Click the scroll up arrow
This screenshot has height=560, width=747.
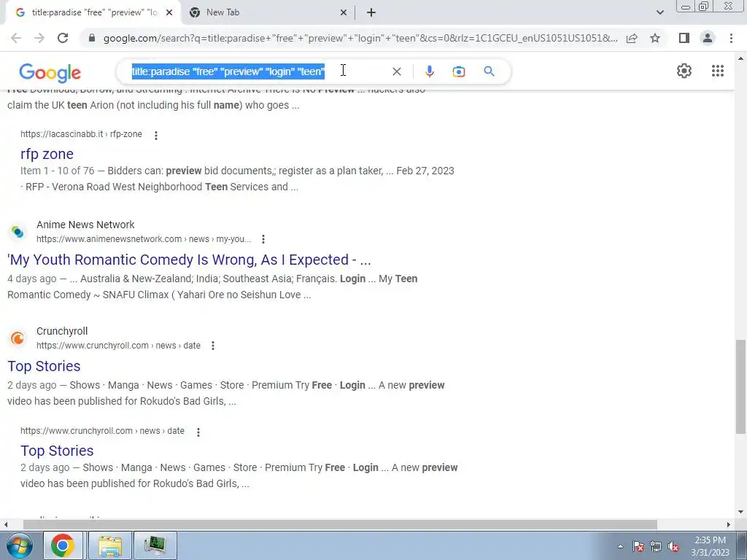[740, 58]
